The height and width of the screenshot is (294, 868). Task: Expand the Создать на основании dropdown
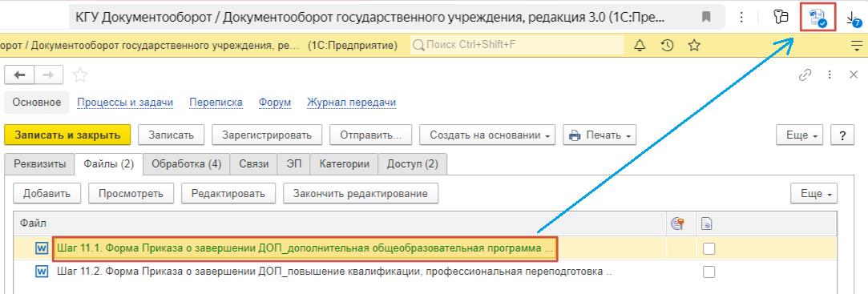(x=487, y=135)
